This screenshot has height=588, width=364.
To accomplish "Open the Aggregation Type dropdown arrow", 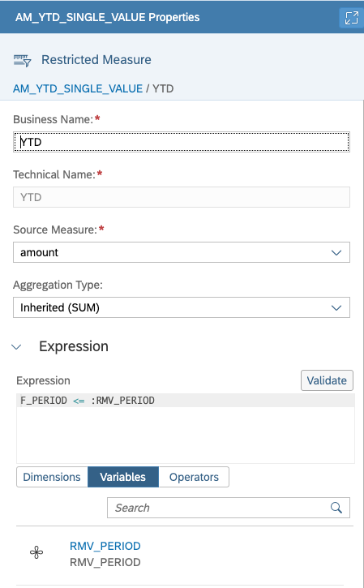I will pyautogui.click(x=336, y=308).
